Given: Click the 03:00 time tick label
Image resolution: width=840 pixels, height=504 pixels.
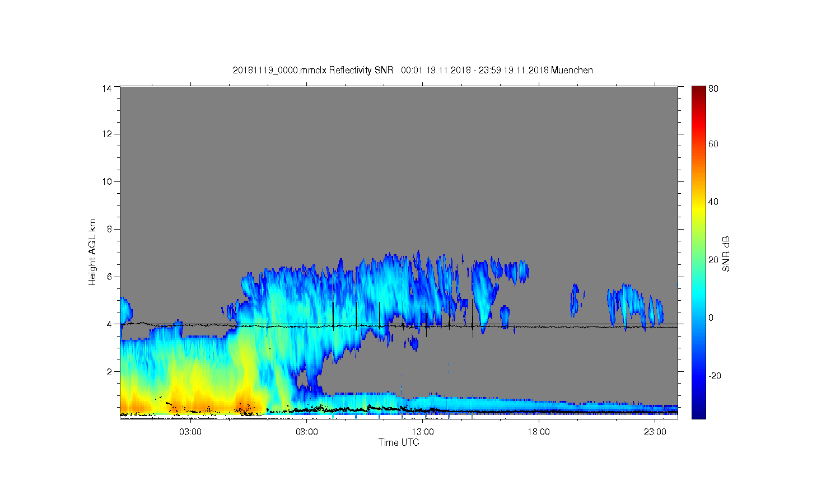Looking at the screenshot, I should pyautogui.click(x=190, y=432).
